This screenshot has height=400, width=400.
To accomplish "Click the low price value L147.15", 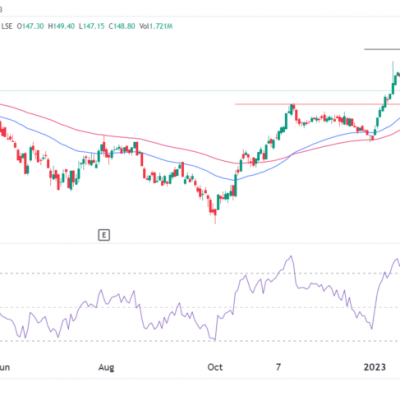I will point(92,26).
